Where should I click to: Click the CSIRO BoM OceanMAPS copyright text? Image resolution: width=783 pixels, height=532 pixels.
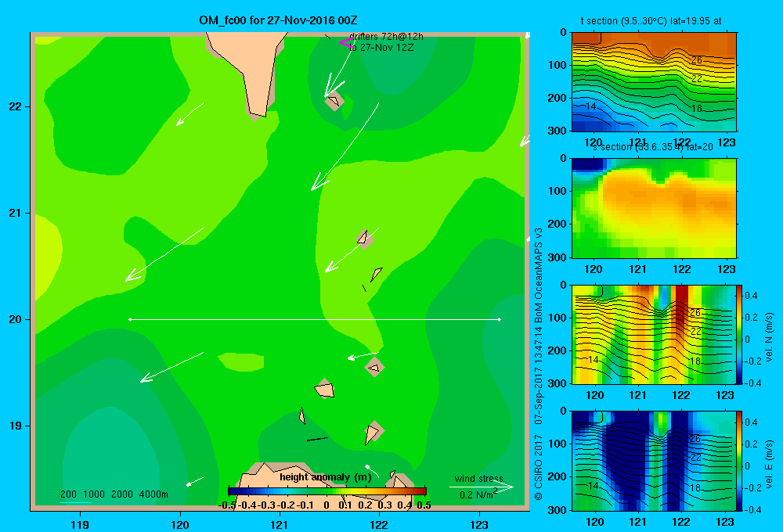point(539,363)
